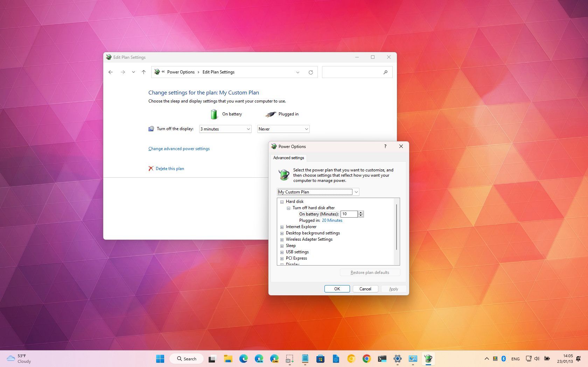Image resolution: width=588 pixels, height=367 pixels.
Task: Refresh the page using the address bar icon
Action: 311,72
